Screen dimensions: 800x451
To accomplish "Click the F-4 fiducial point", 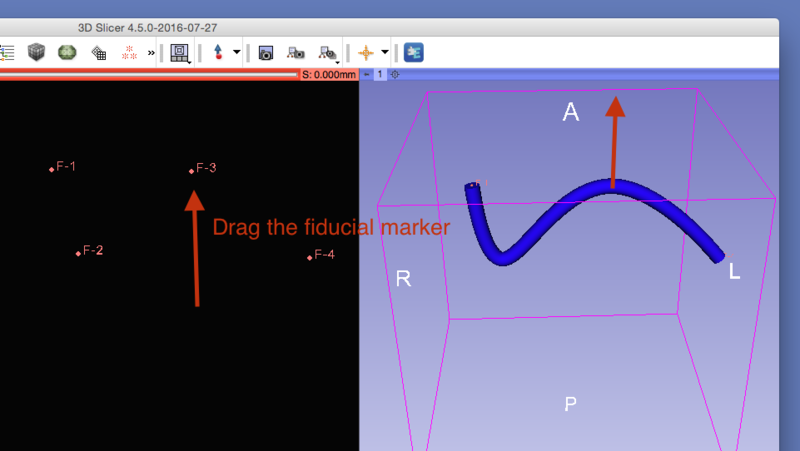I will 310,257.
